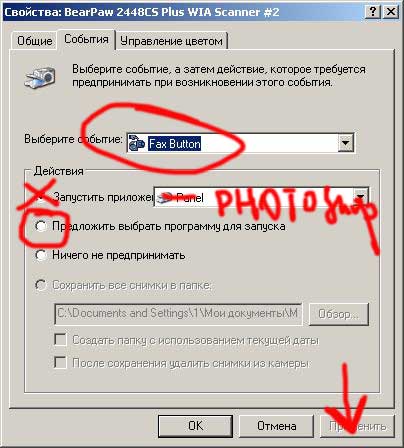The height and width of the screenshot is (448, 404).
Task: Select Предложить выбрать программу для запуска option
Action: [41, 226]
